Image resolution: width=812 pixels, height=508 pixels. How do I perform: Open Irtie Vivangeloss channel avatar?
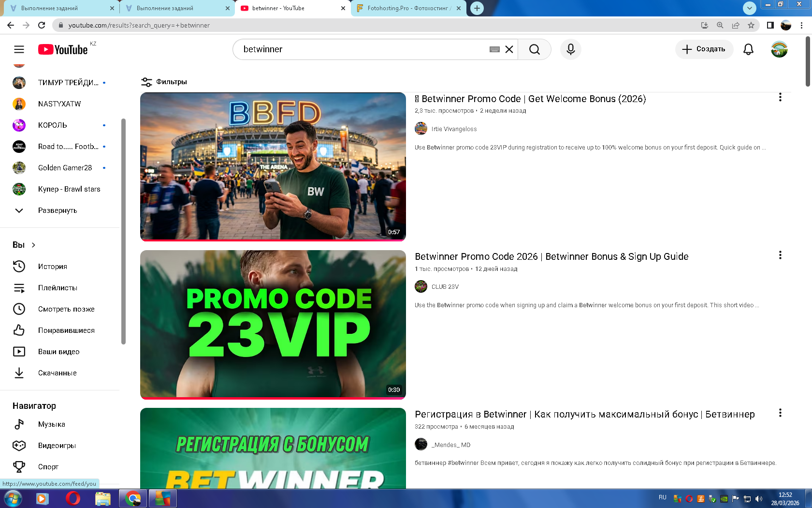click(x=421, y=129)
